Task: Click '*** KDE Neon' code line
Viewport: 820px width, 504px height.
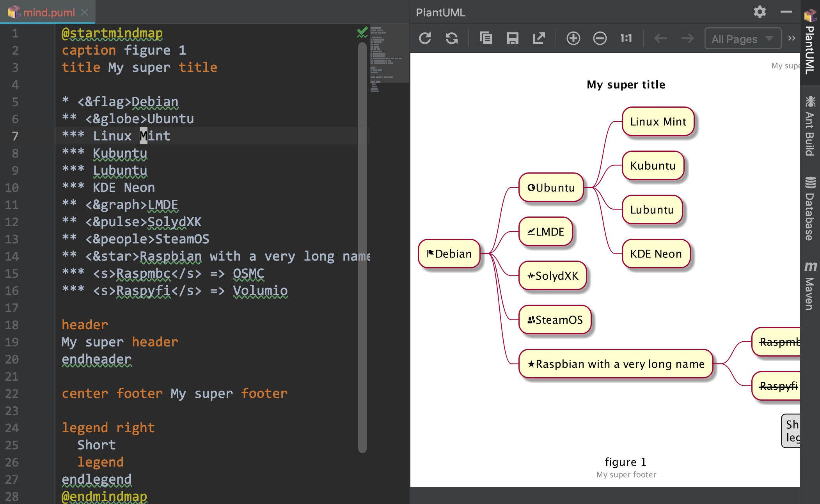Action: [108, 188]
